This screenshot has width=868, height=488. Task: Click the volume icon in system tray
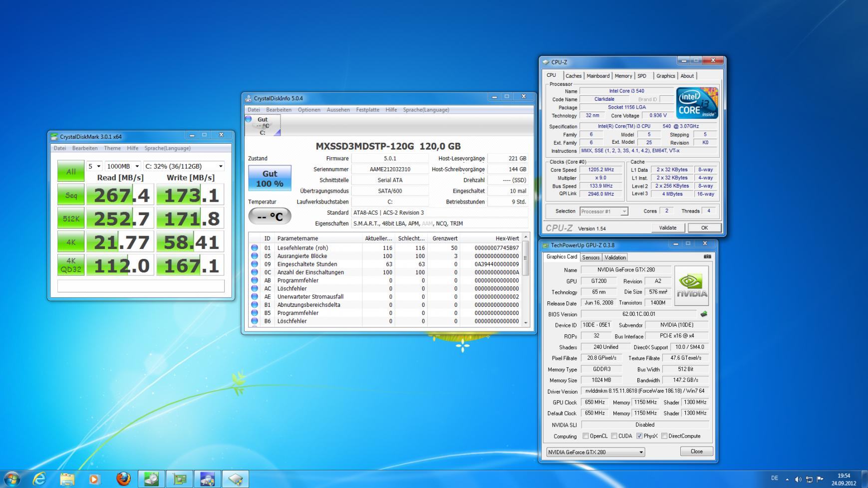[798, 480]
